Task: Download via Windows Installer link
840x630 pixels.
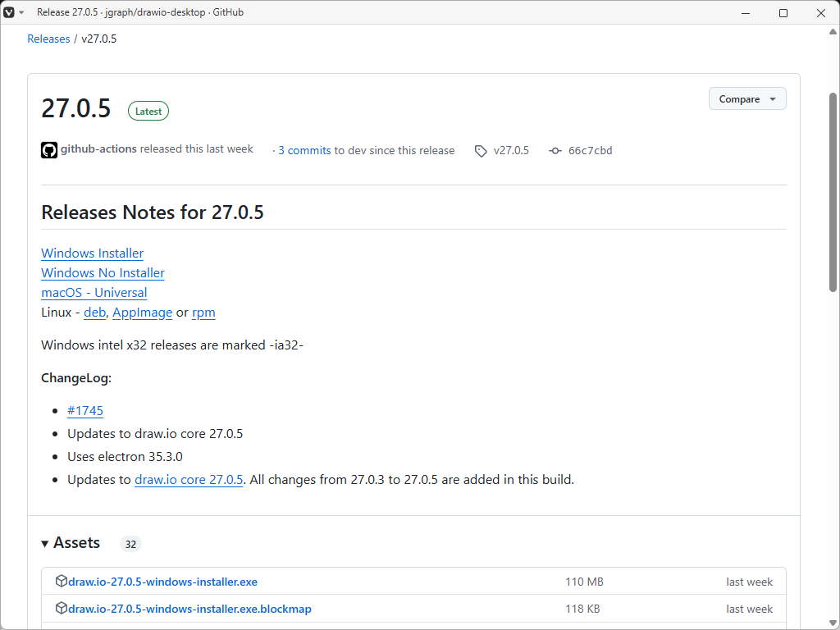Action: (x=92, y=253)
